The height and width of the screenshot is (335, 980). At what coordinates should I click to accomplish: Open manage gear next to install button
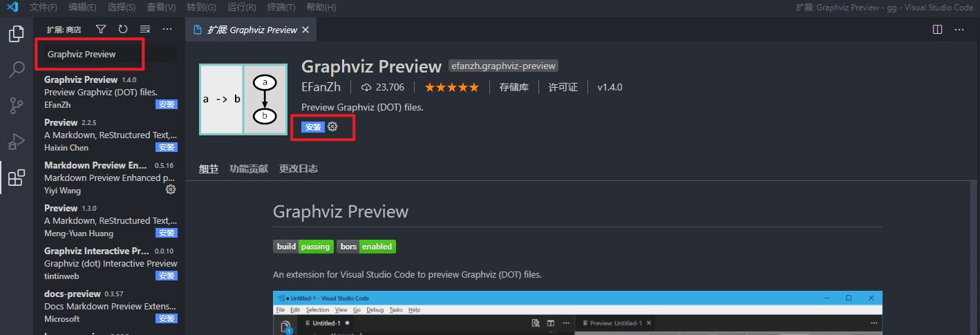coord(332,126)
